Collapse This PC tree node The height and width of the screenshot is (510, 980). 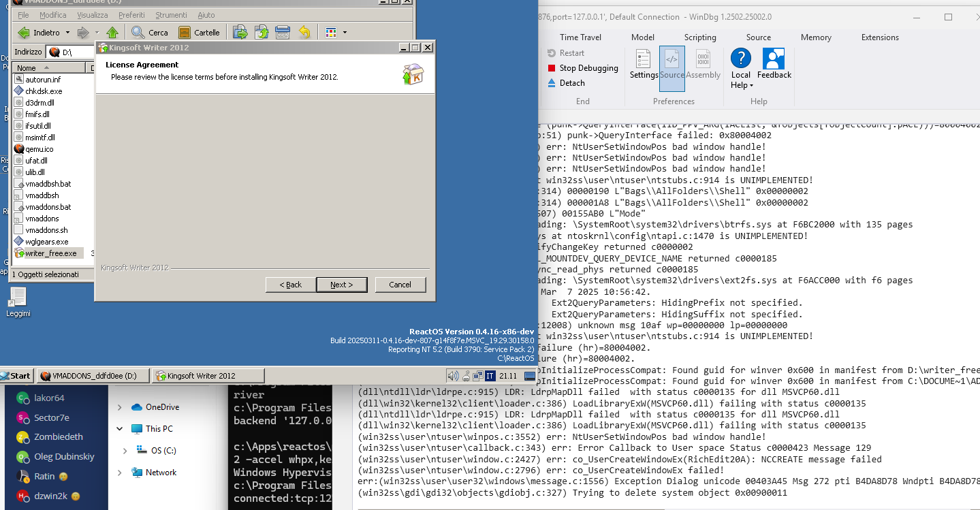pyautogui.click(x=120, y=429)
